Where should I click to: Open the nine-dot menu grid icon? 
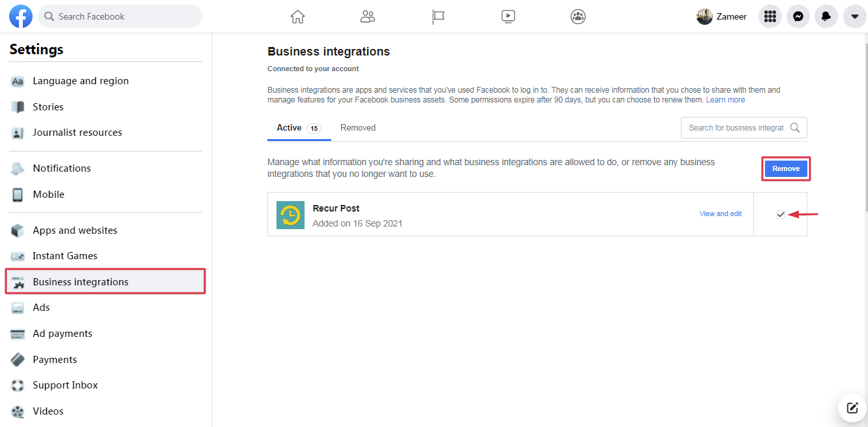click(x=770, y=16)
